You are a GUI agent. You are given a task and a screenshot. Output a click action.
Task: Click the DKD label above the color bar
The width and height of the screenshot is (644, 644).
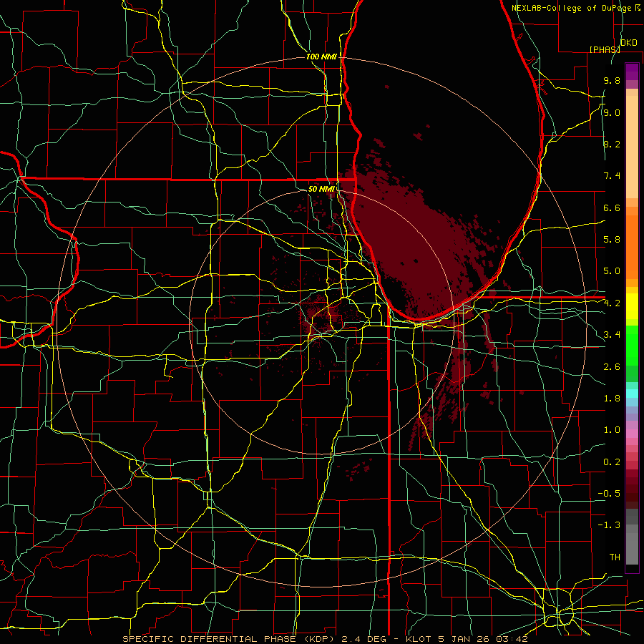(628, 43)
